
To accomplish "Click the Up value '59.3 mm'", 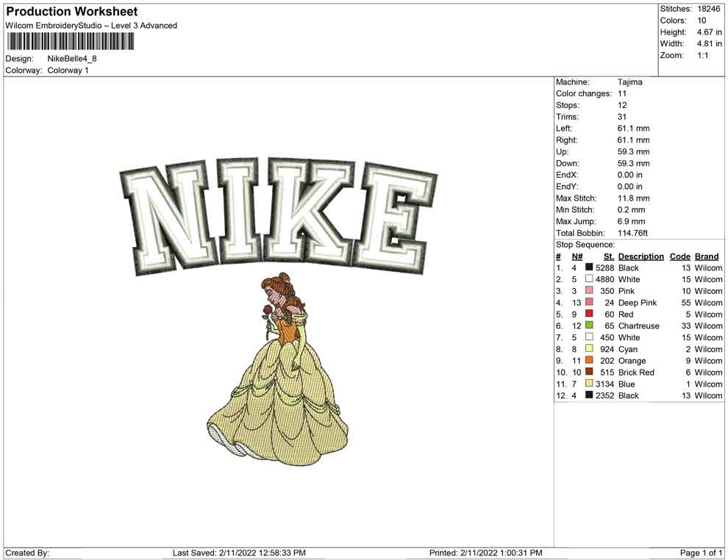I will click(x=634, y=151).
